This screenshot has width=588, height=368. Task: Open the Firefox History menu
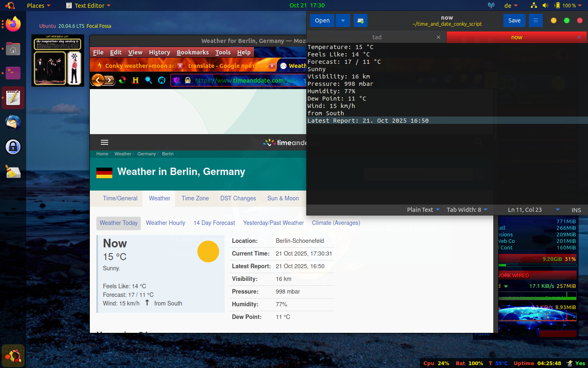159,52
